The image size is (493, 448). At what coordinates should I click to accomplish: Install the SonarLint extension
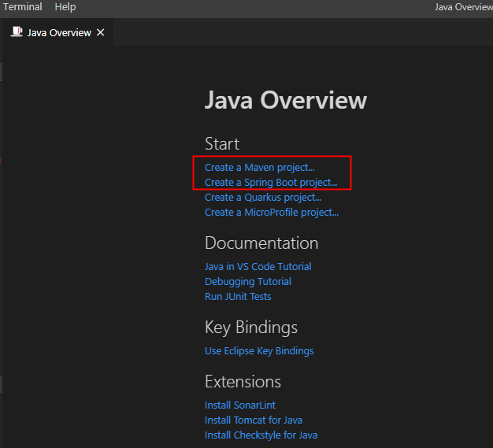click(x=239, y=405)
